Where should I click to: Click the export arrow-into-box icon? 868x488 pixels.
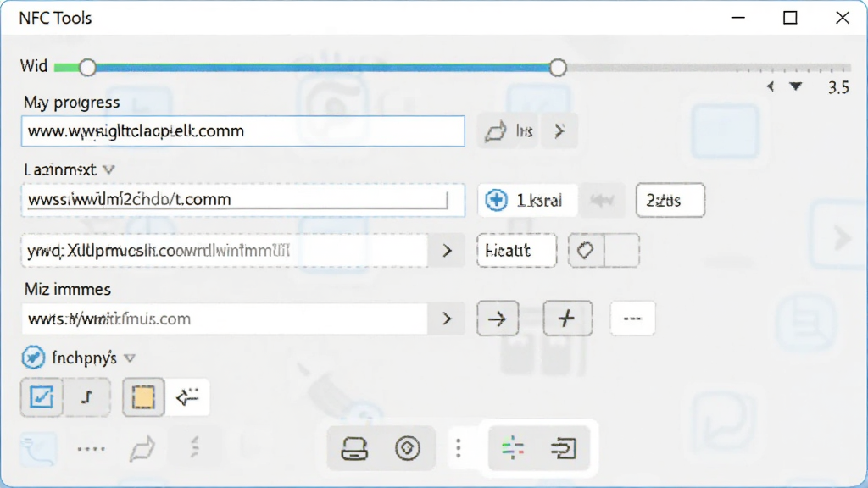(x=564, y=448)
